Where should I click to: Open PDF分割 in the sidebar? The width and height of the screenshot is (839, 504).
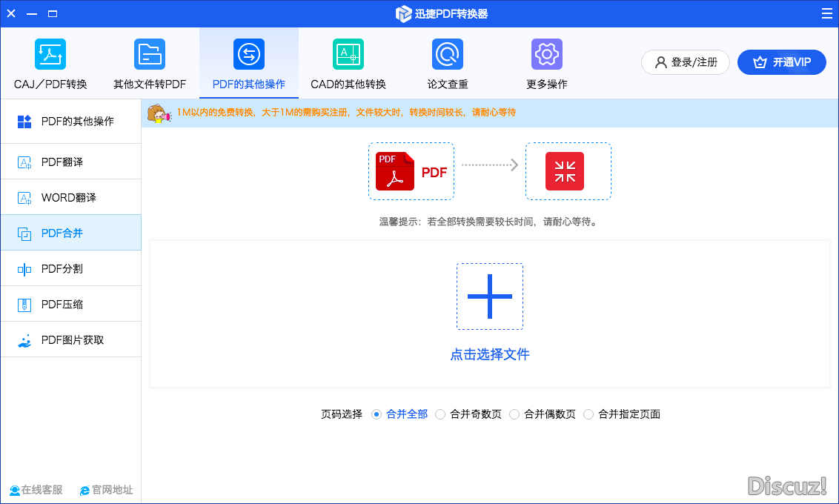70,268
